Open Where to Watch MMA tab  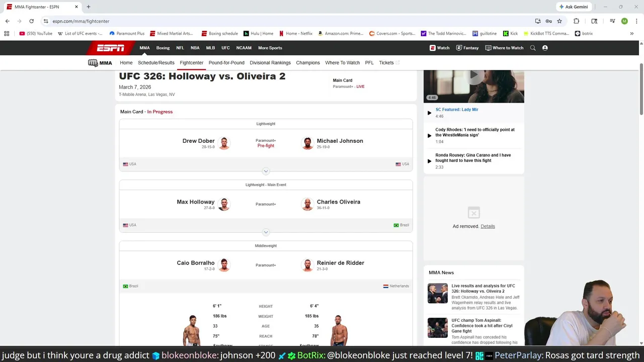click(x=342, y=63)
